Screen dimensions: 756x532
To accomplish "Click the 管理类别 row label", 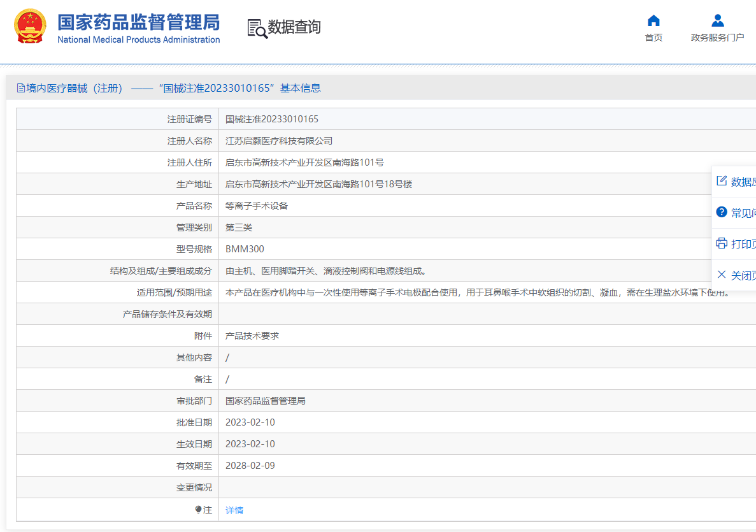I will tap(194, 227).
